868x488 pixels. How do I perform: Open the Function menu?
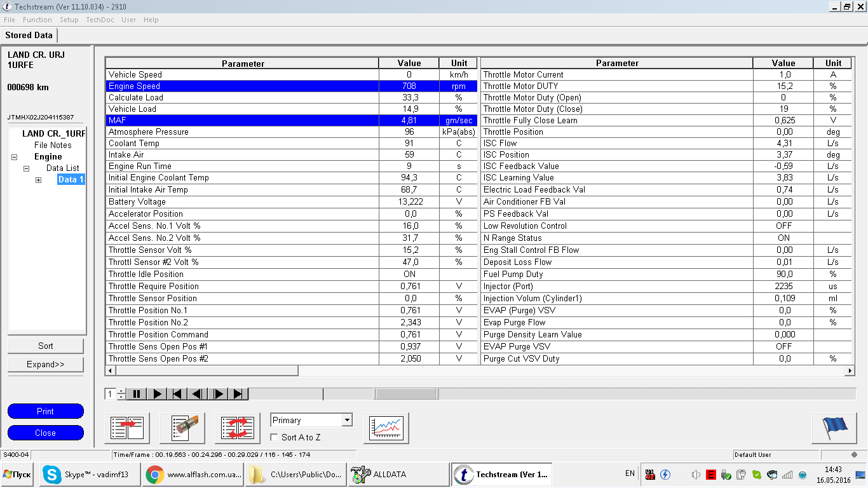click(x=37, y=20)
